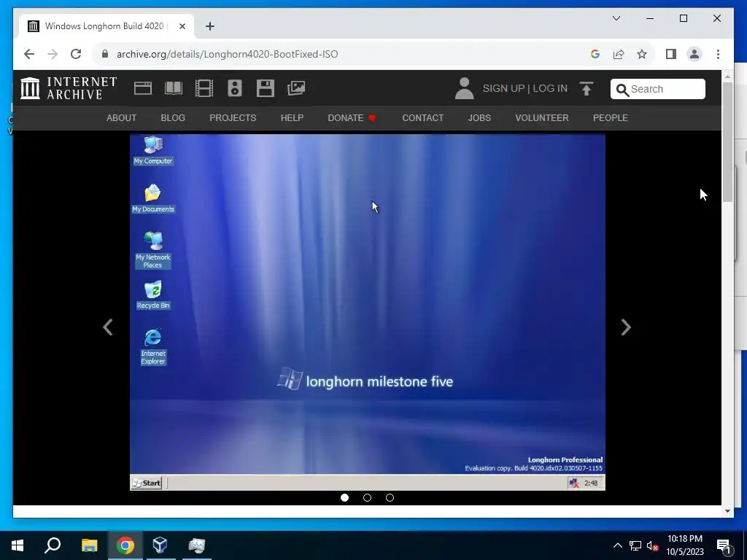Select the third carousel dot
This screenshot has height=560, width=747.
click(x=390, y=497)
